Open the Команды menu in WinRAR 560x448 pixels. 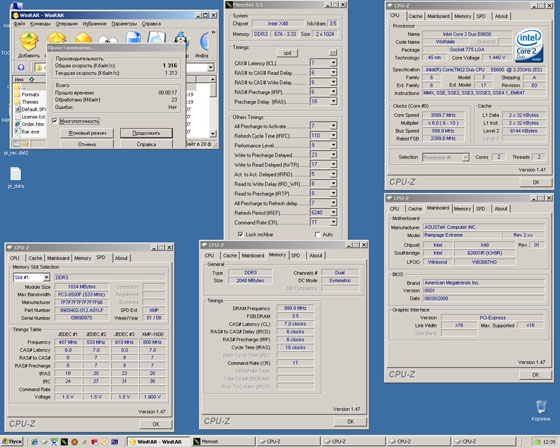[40, 24]
